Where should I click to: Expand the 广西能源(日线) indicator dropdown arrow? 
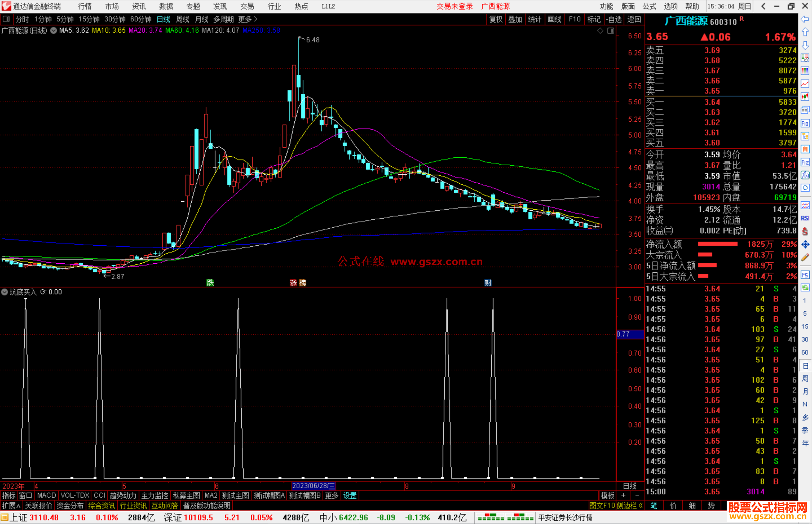54,30
